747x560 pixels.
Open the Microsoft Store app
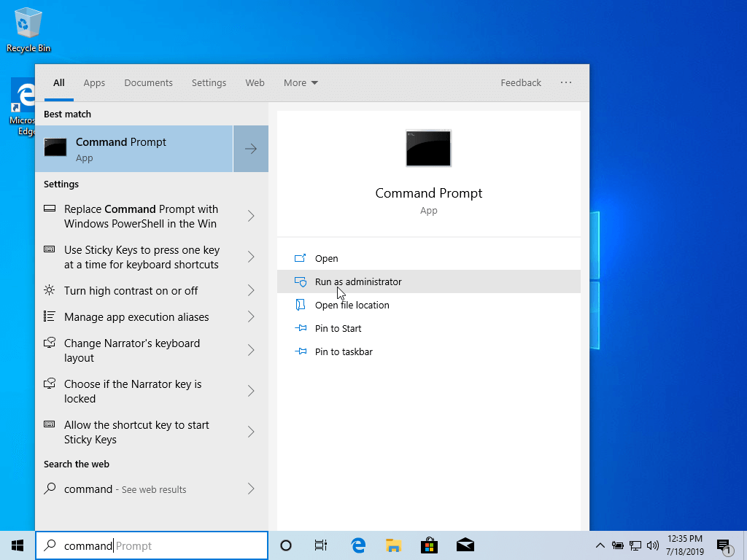coord(430,545)
